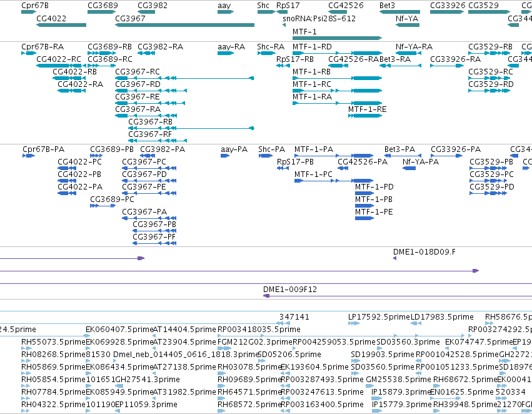Viewport: 532px width, 414px height.
Task: Select transcript CG3967-RF
Action: tap(150, 134)
